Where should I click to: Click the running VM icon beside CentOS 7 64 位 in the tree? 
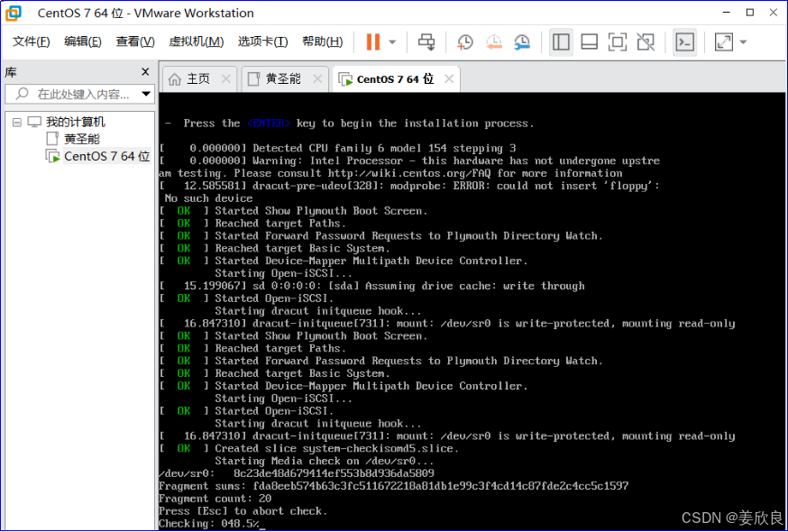point(53,156)
